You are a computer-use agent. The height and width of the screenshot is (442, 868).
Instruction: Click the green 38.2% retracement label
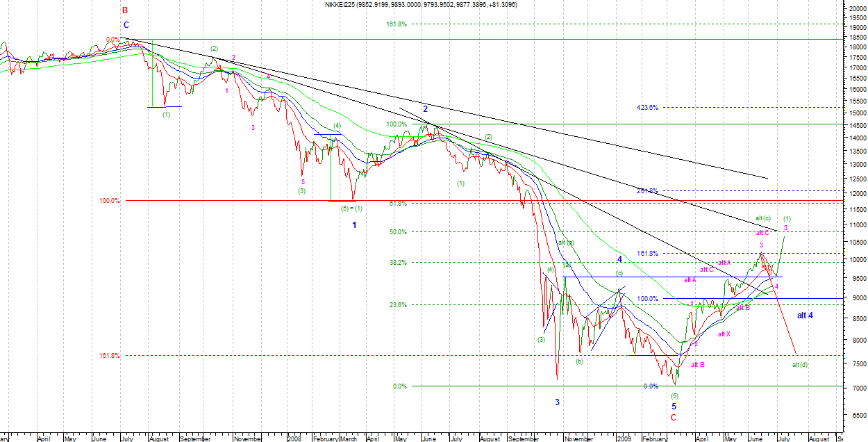pyautogui.click(x=398, y=263)
